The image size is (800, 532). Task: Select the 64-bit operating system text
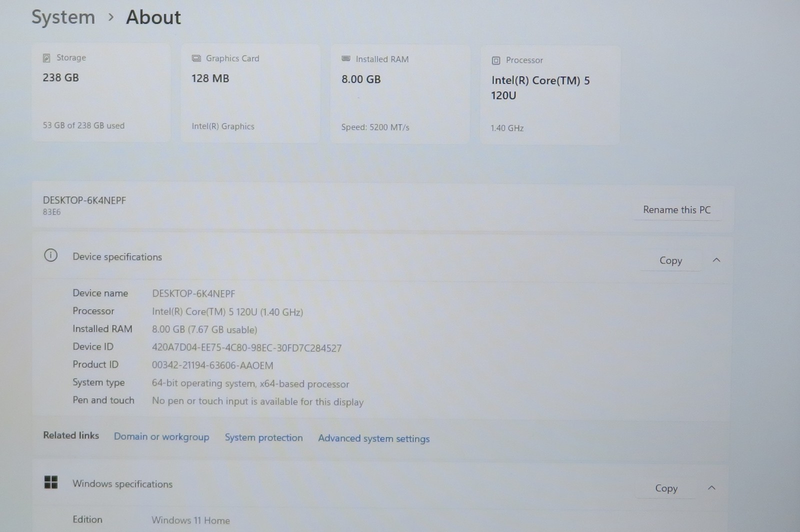[x=250, y=384]
